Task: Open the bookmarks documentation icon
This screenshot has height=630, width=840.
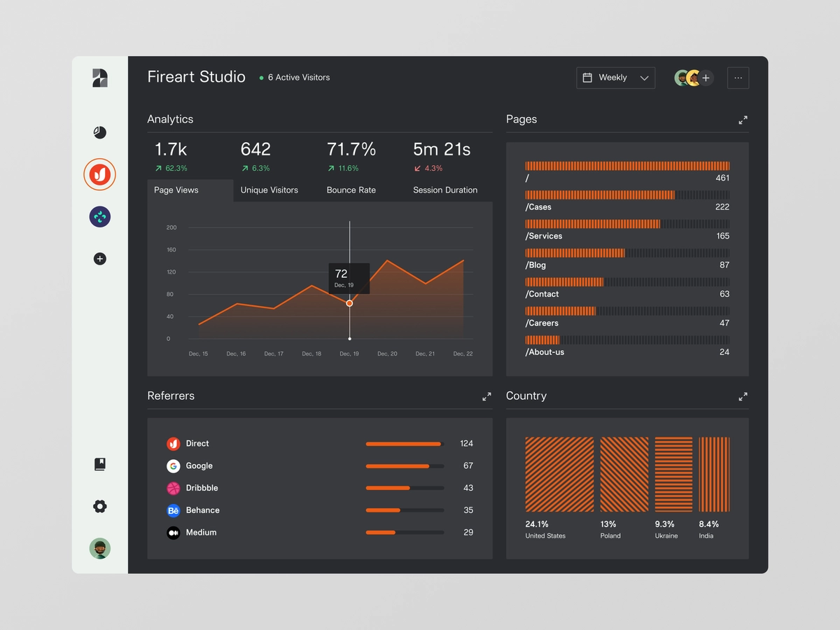Action: pyautogui.click(x=99, y=463)
